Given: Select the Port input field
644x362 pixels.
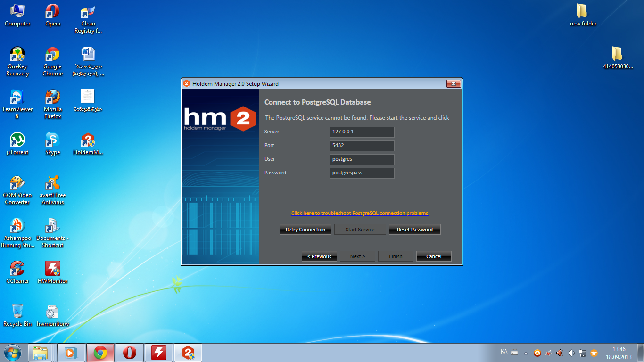Looking at the screenshot, I should pos(362,146).
